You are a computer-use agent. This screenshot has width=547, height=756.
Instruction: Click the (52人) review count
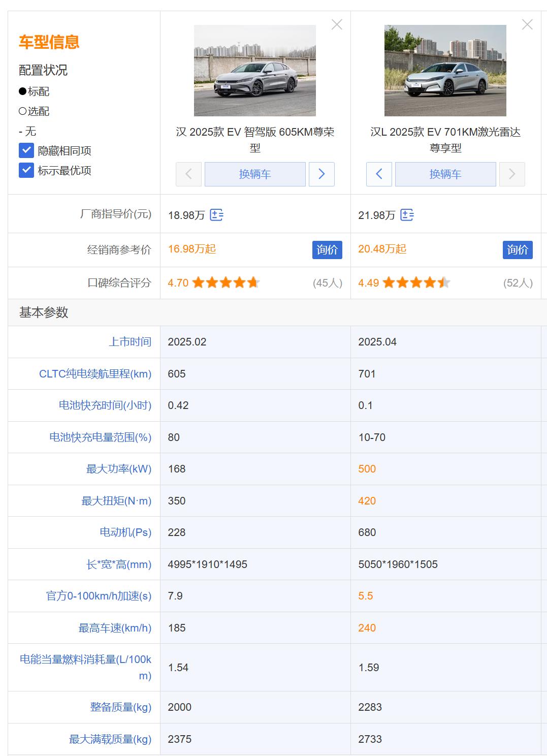click(x=518, y=283)
